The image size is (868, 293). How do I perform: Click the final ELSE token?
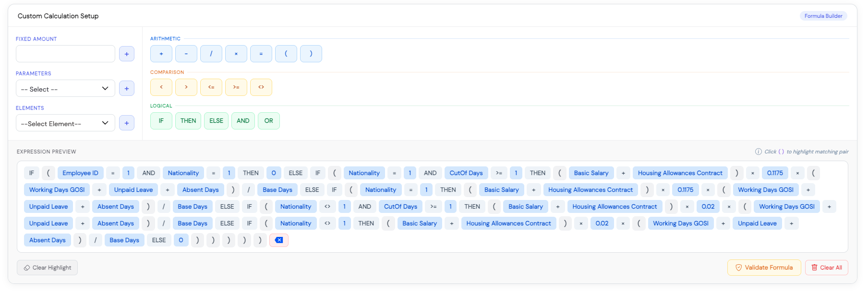pos(159,240)
